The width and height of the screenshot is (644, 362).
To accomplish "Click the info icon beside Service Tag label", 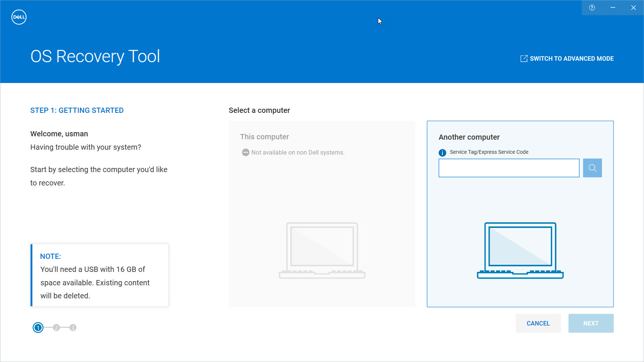I will coord(442,153).
